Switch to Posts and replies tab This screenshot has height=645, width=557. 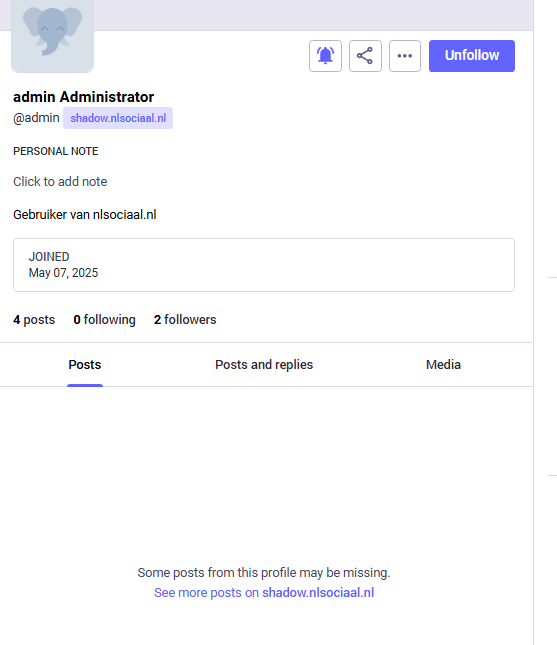pyautogui.click(x=264, y=365)
